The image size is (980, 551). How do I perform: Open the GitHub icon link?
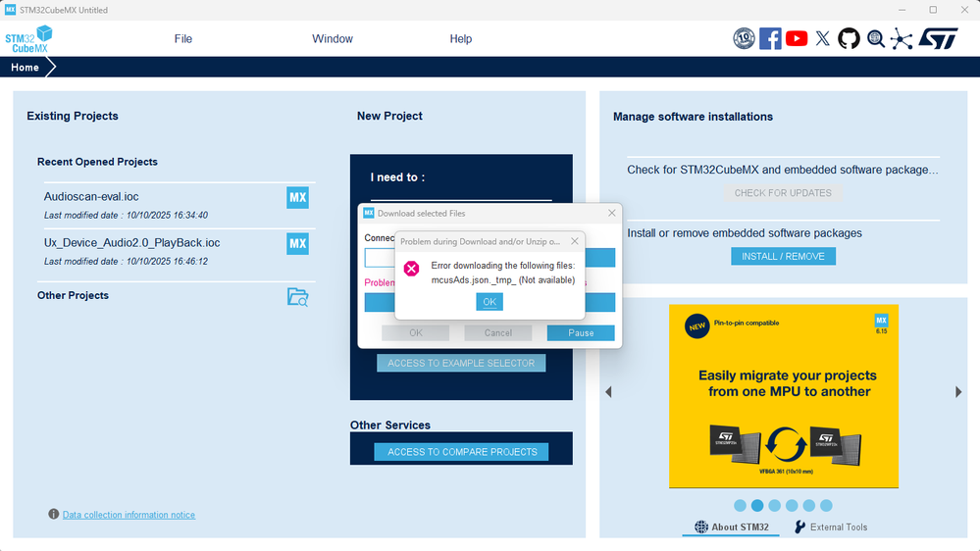[x=849, y=39]
